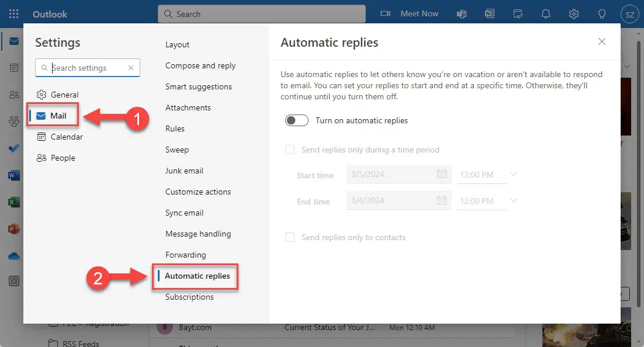Open Groups in left app rail
Image resolution: width=644 pixels, height=347 pixels.
point(14,121)
